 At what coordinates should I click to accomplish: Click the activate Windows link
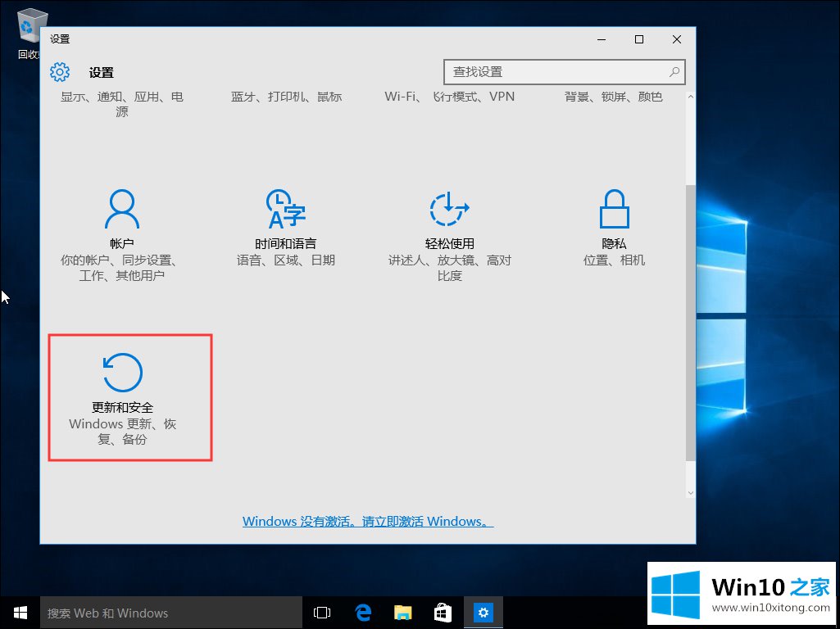click(x=368, y=522)
